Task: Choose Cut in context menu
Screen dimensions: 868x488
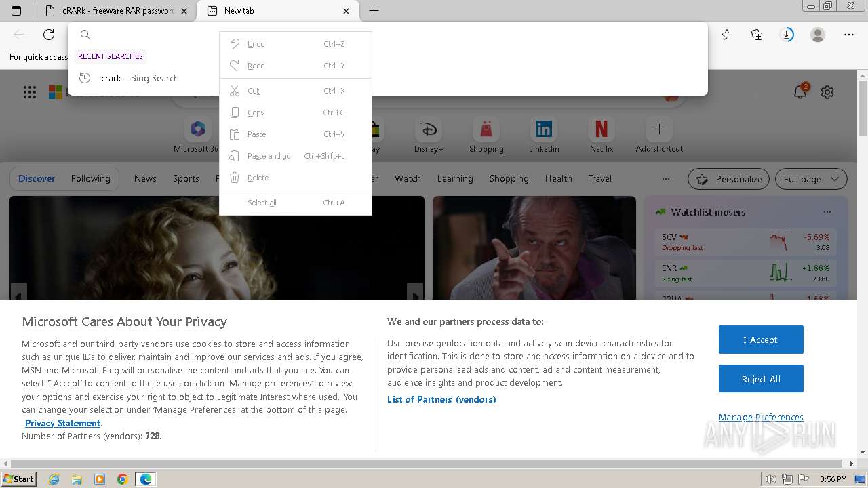Action: 296,91
